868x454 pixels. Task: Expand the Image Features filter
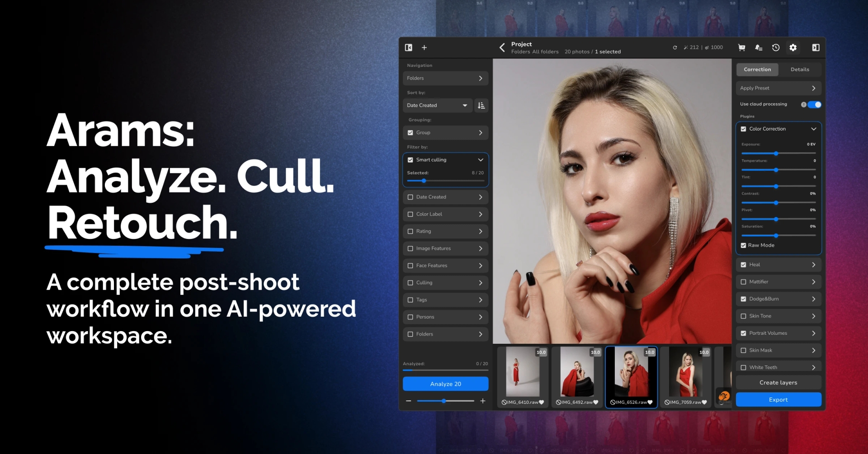point(445,248)
